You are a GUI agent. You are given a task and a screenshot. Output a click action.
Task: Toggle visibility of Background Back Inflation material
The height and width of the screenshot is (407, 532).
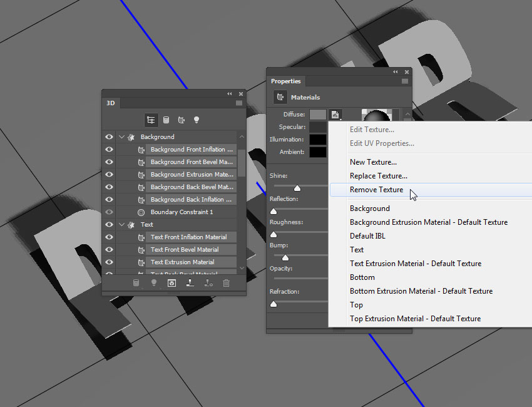(x=109, y=200)
